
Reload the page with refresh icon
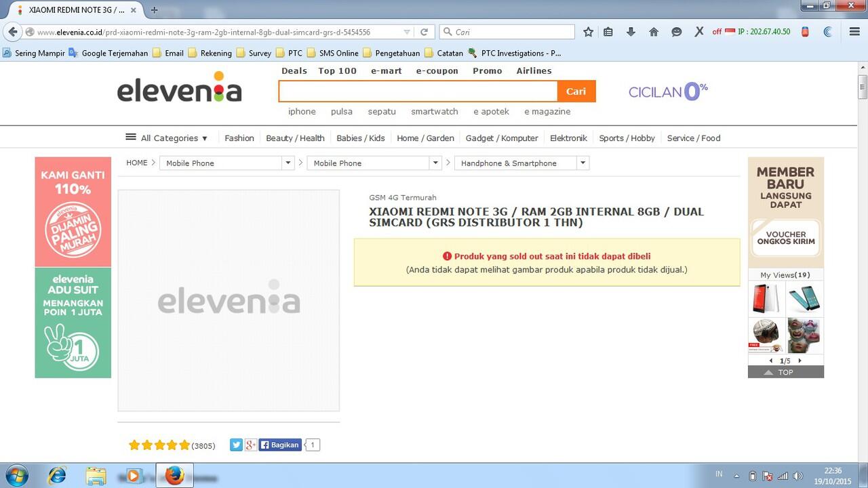(x=425, y=32)
